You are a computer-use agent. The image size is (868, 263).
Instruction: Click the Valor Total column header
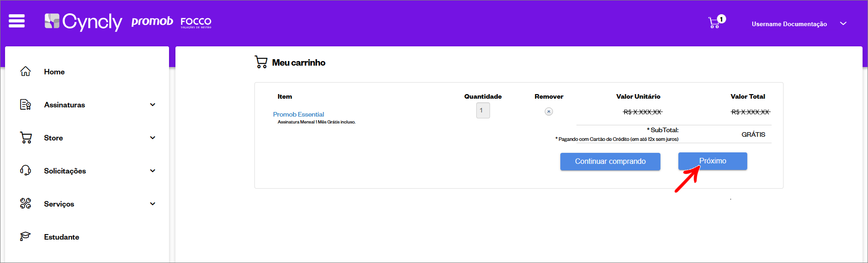tap(748, 96)
